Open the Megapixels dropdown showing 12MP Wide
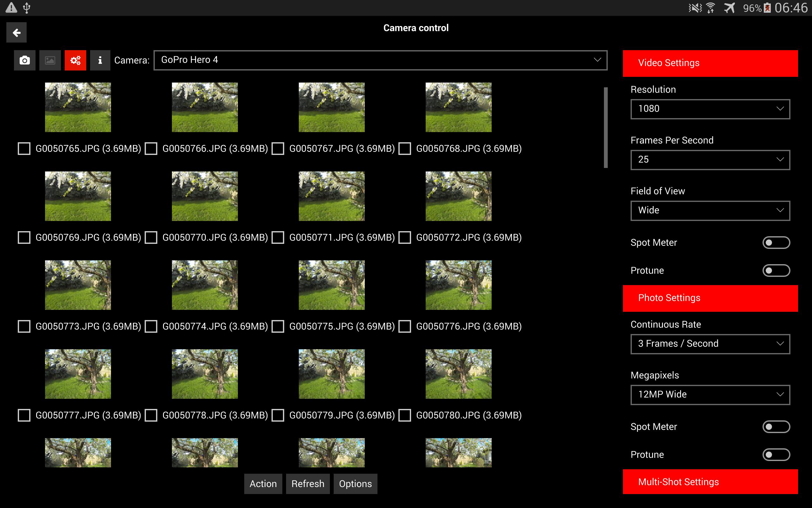Image resolution: width=812 pixels, height=508 pixels. tap(710, 395)
